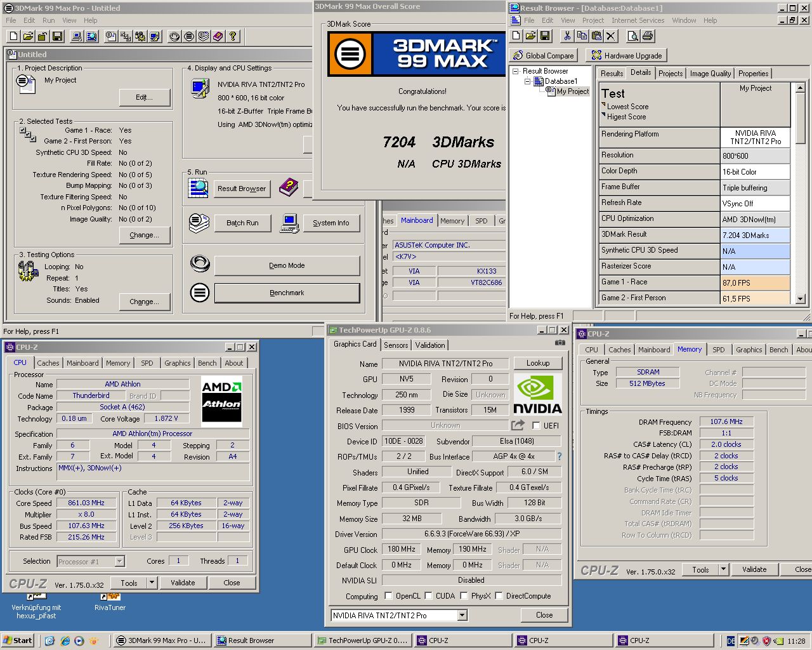This screenshot has height=650, width=812.
Task: Open Processor #1 selection dropdown in CPU-Z
Action: [119, 561]
